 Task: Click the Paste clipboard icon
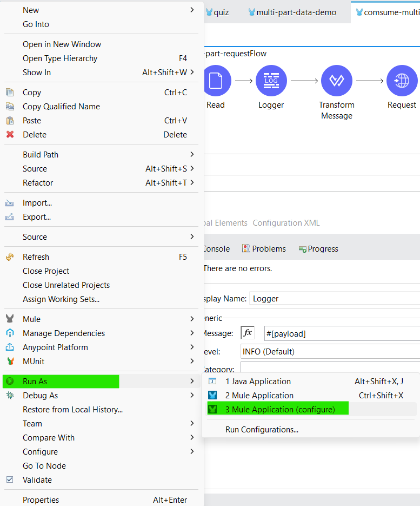pyautogui.click(x=10, y=121)
